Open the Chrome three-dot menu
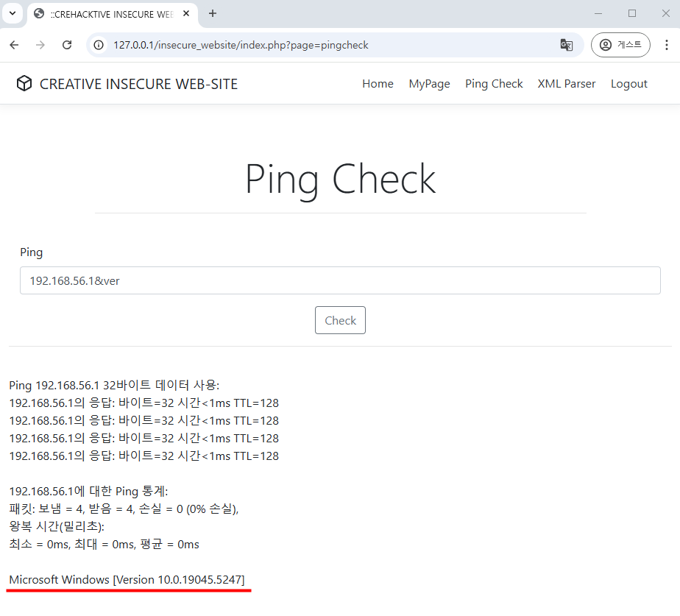Viewport: 680px width, 616px height. pyautogui.click(x=667, y=45)
